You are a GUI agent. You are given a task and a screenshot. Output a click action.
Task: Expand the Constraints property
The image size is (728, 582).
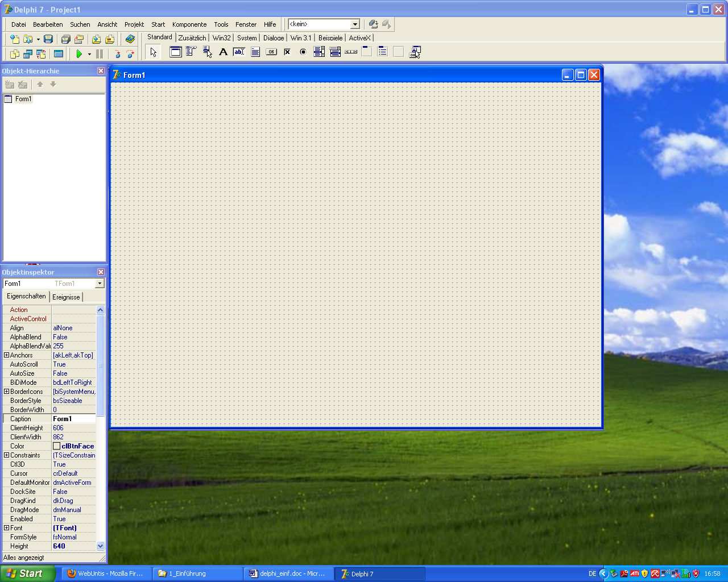pyautogui.click(x=6, y=455)
